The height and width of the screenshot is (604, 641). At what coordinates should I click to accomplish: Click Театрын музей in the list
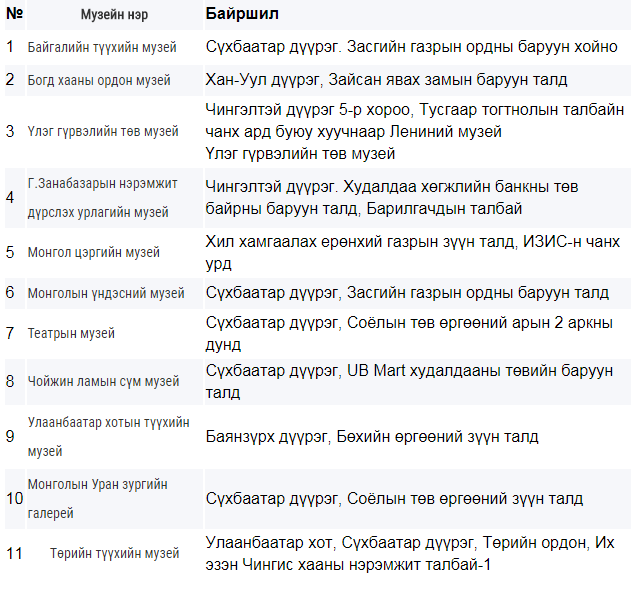click(71, 333)
